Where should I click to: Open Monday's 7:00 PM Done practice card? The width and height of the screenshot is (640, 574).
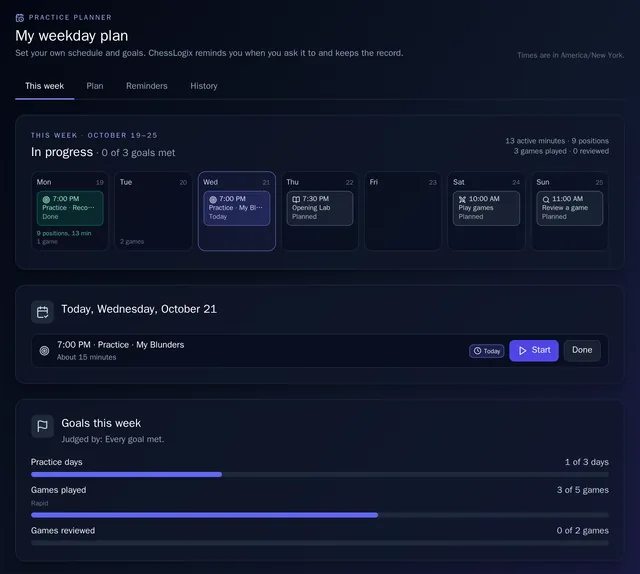[70, 208]
